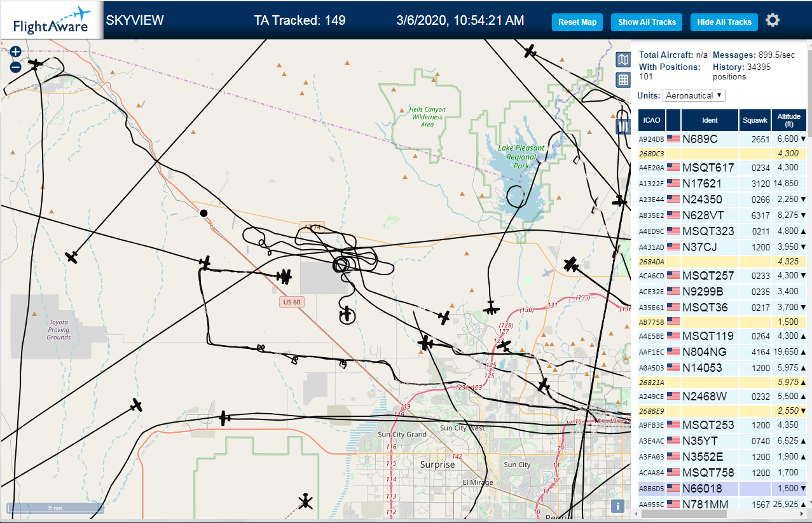The width and height of the screenshot is (812, 523).
Task: Click TA Tracked: 149 counter
Action: pos(299,20)
